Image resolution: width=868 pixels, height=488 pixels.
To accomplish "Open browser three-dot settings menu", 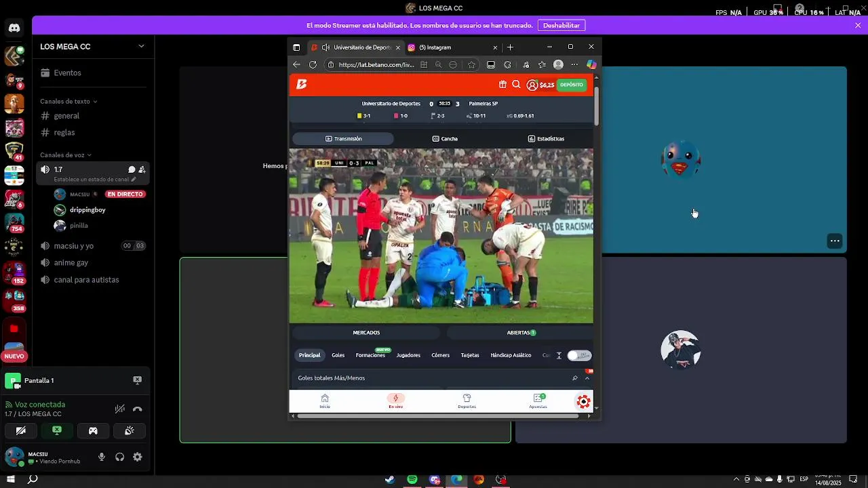I will point(574,65).
